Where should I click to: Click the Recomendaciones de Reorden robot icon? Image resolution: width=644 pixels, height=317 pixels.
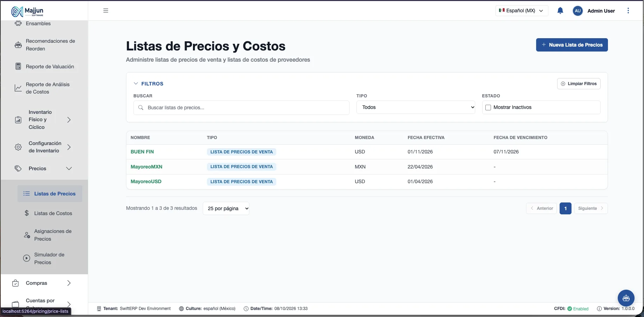[18, 45]
